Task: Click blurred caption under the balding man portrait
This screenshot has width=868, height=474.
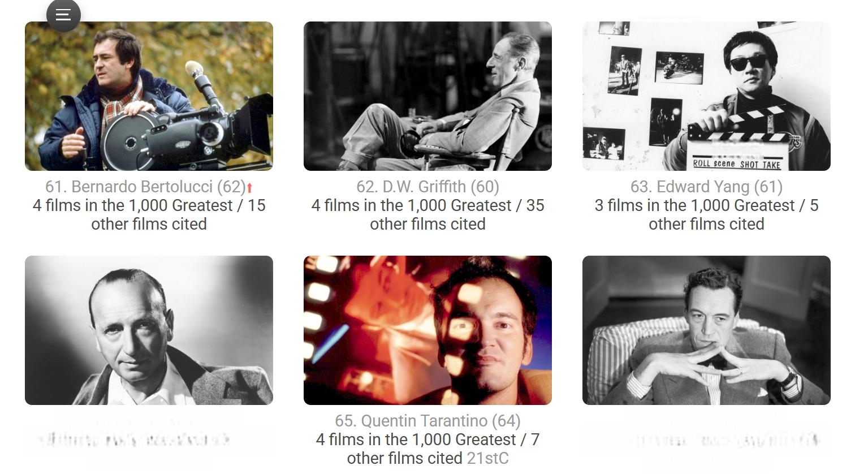Action: (149, 439)
